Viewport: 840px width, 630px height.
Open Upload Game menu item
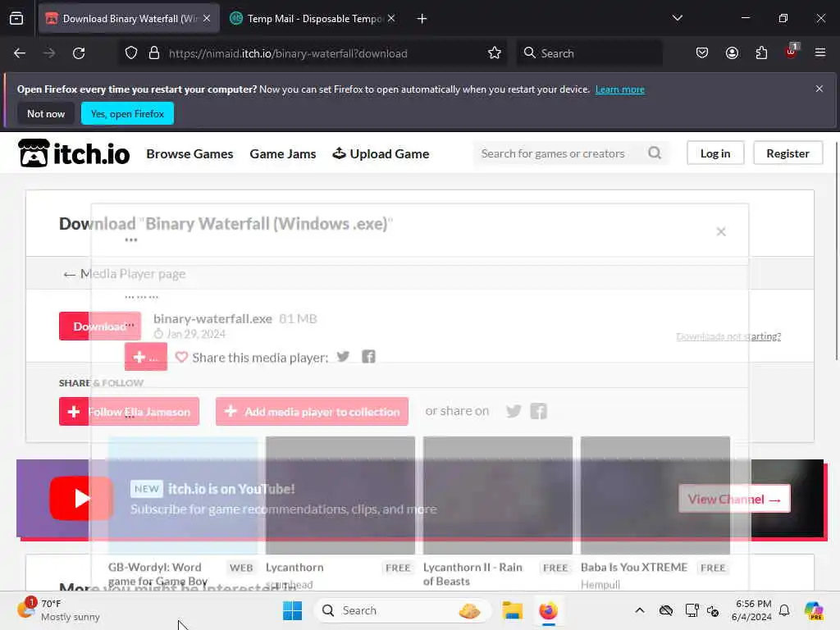pos(381,153)
